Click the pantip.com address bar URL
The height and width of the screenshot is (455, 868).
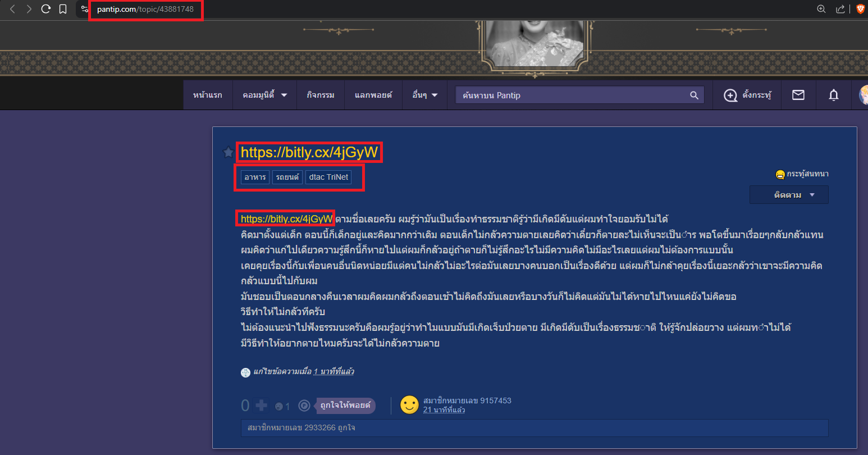[x=145, y=10]
